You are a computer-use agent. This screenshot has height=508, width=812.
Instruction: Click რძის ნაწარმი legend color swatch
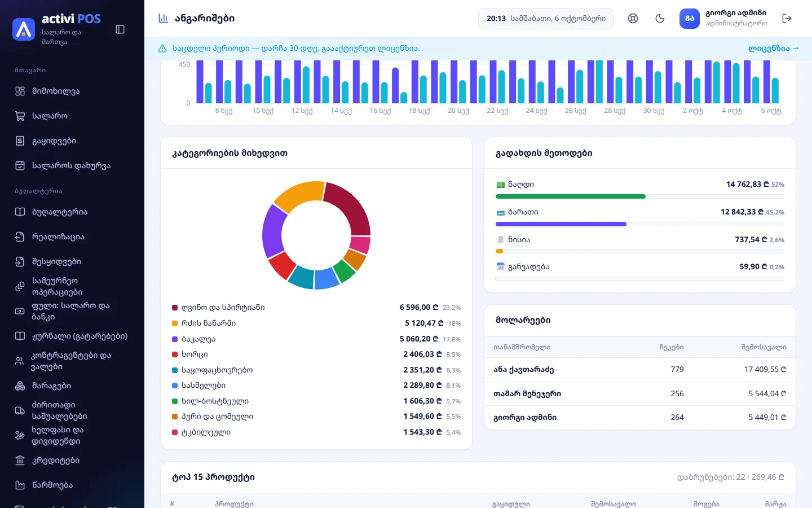[x=175, y=323]
